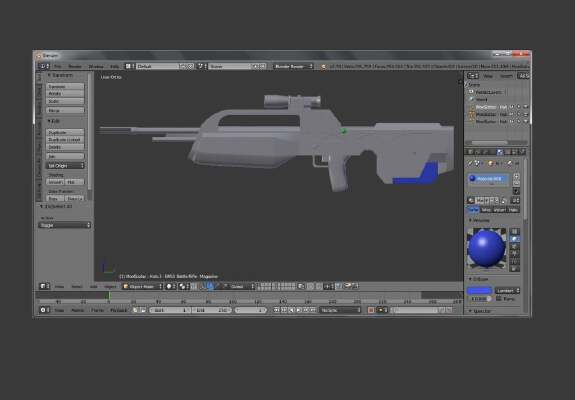This screenshot has height=400, width=575.
Task: Click the Blender logo icon in info header
Action: pyautogui.click(x=323, y=66)
